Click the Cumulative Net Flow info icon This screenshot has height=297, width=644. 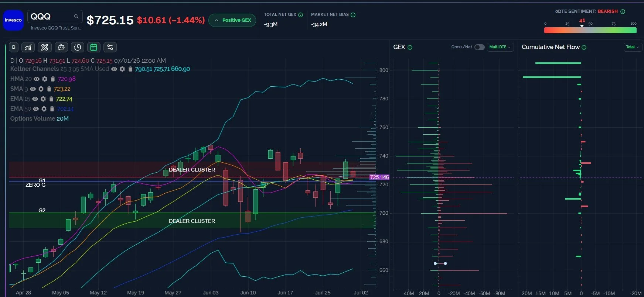click(x=584, y=47)
